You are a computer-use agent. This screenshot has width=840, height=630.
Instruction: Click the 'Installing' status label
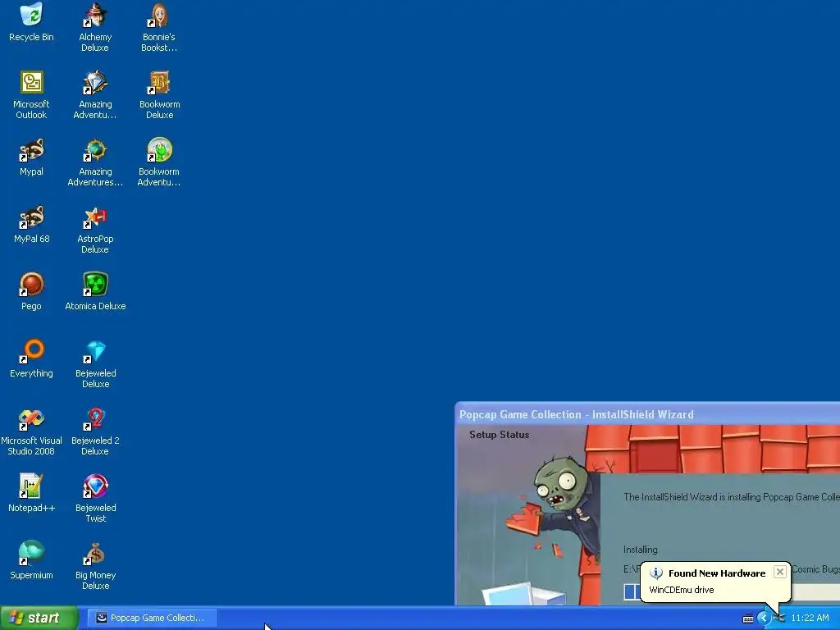[640, 550]
